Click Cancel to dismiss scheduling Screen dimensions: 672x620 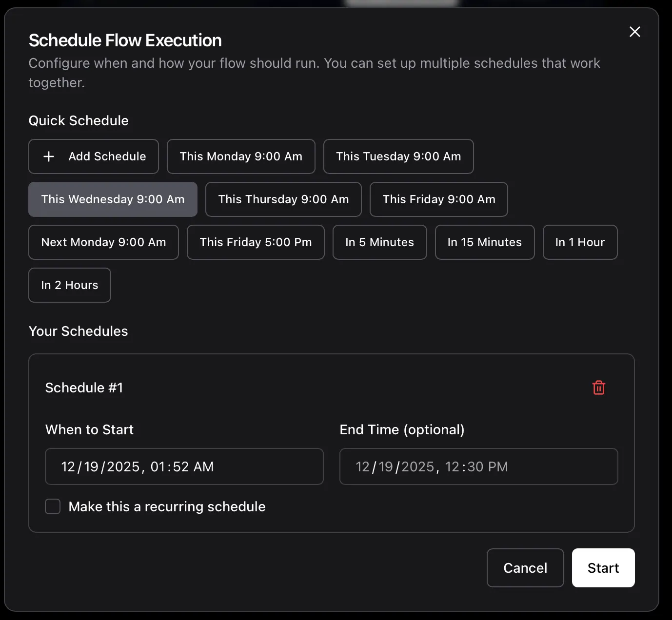coord(525,568)
